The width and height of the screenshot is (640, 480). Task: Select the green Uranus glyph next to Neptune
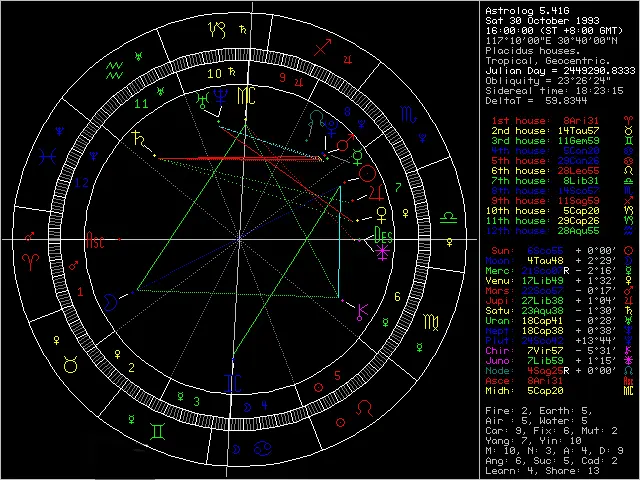tap(202, 100)
